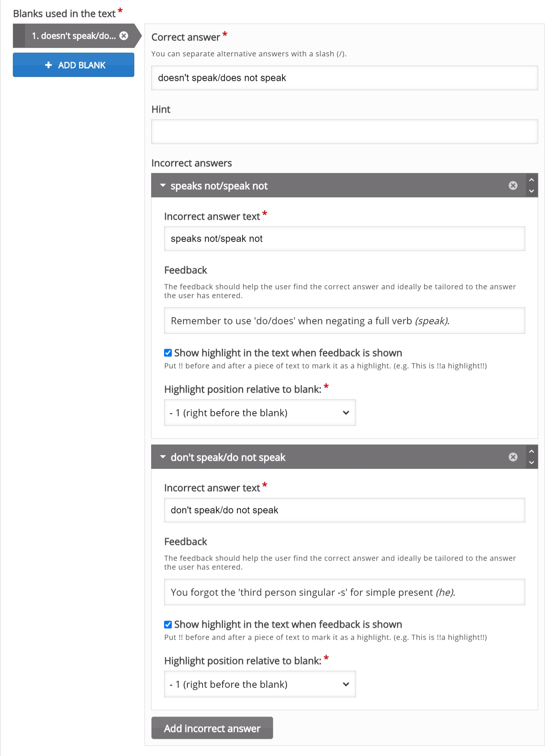Edit the feedback about 'do/does' negation
The width and height of the screenshot is (554, 756).
(x=344, y=321)
